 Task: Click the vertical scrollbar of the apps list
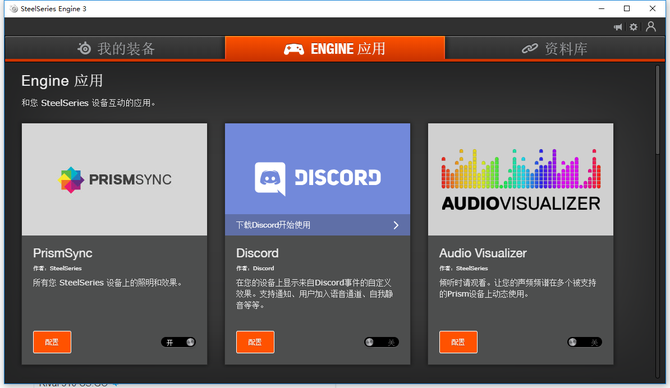pyautogui.click(x=658, y=110)
